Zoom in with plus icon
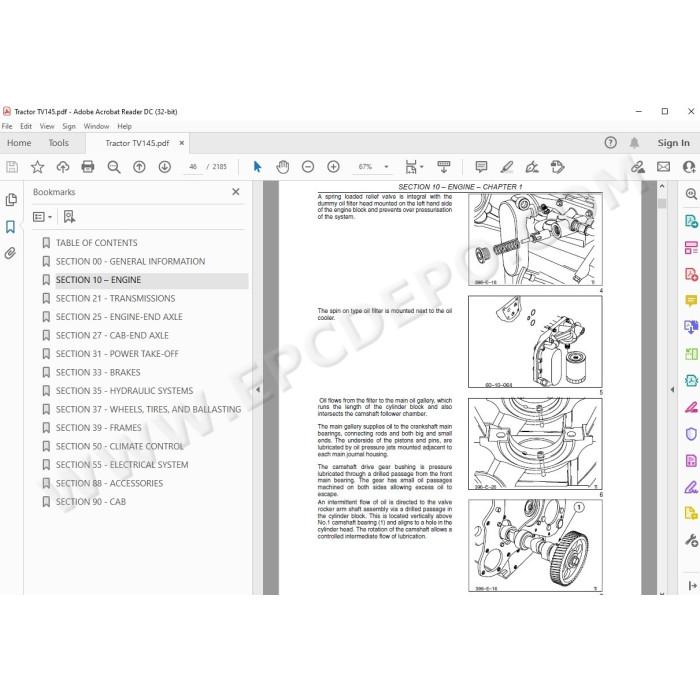 pos(333,167)
